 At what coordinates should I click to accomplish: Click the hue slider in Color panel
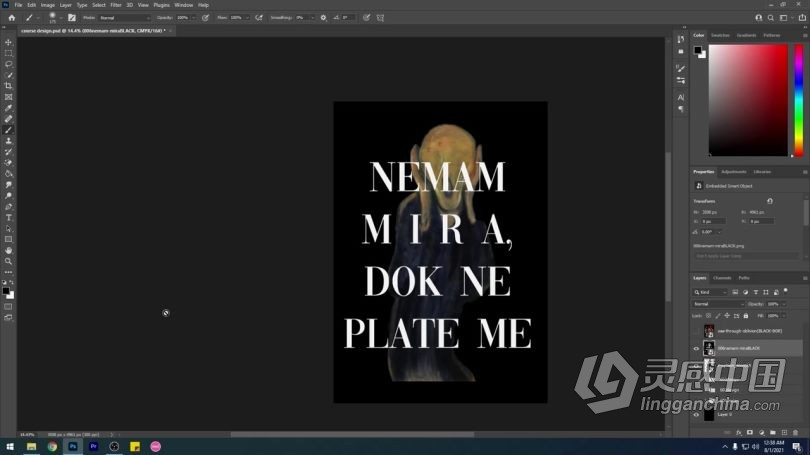click(x=799, y=100)
